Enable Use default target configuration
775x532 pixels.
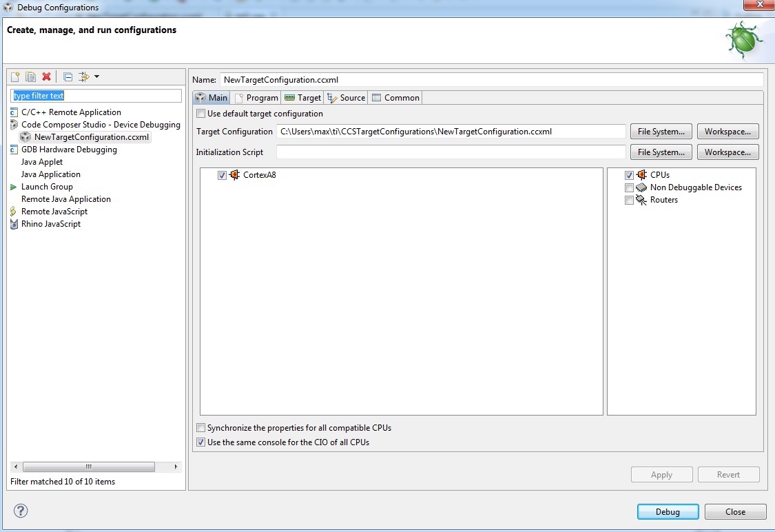200,114
